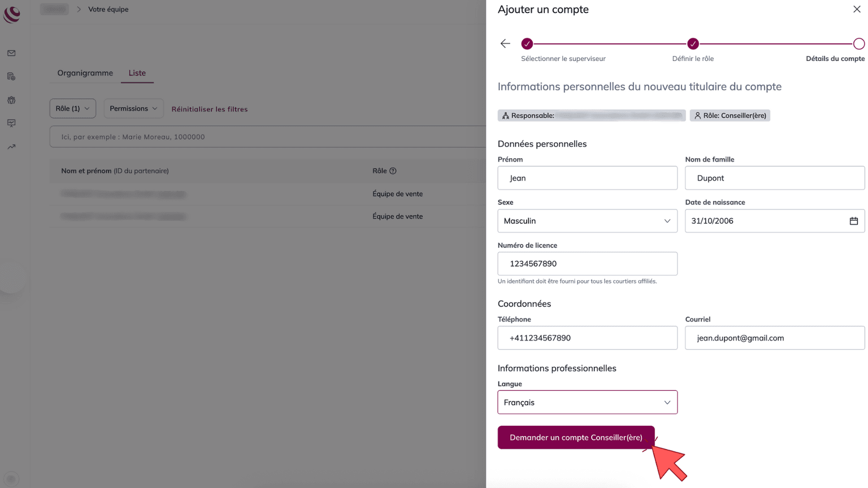Image resolution: width=868 pixels, height=488 pixels.
Task: Open the Permissions filter dropdown
Action: [133, 108]
